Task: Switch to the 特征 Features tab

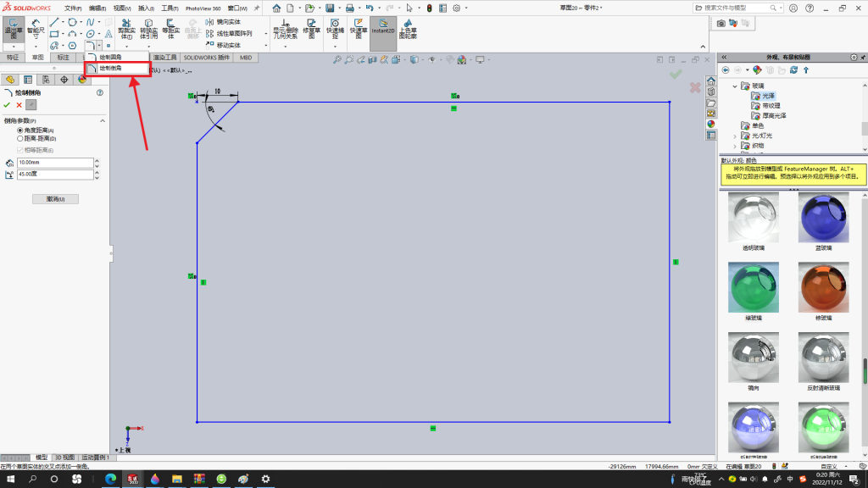Action: coord(13,58)
